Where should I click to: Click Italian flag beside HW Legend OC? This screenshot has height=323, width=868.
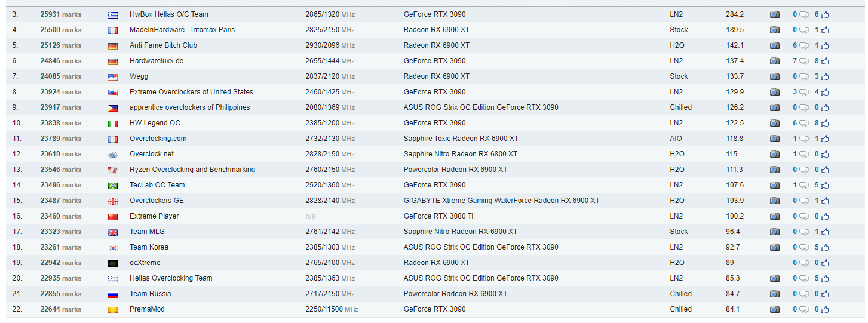point(113,124)
